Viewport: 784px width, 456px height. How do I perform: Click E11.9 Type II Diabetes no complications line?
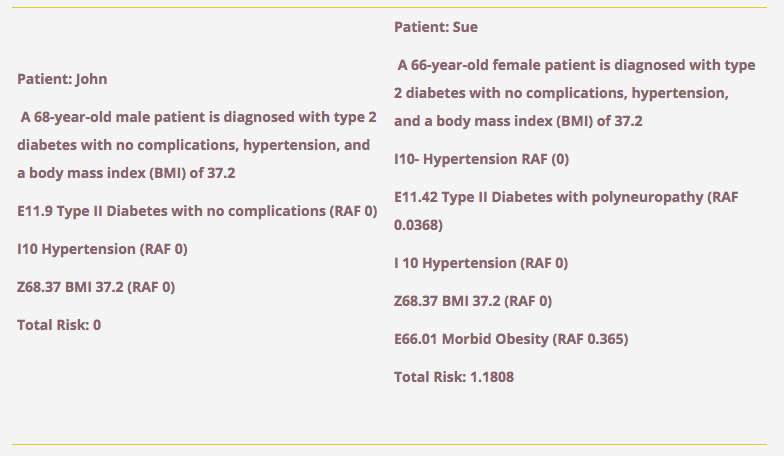(197, 211)
